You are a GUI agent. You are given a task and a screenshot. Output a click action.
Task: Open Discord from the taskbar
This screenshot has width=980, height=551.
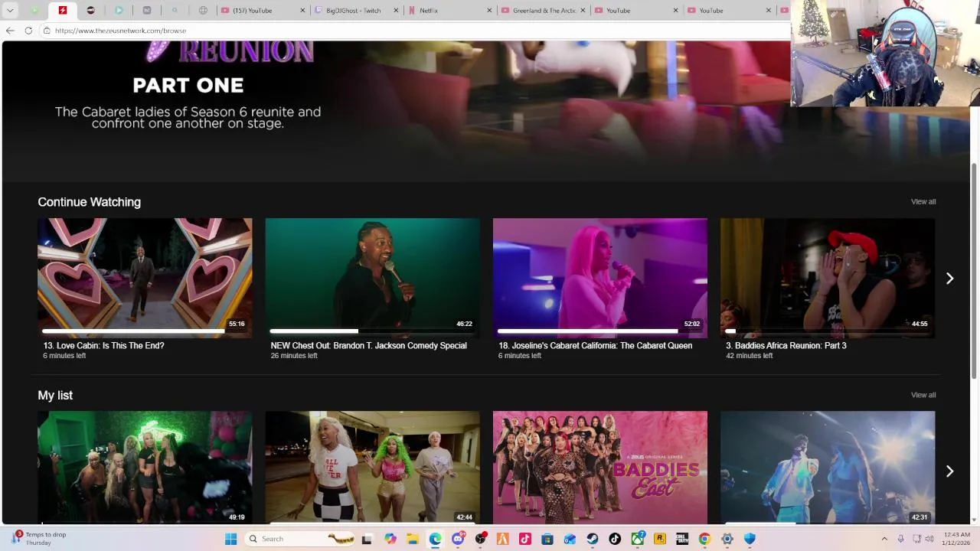tap(458, 539)
